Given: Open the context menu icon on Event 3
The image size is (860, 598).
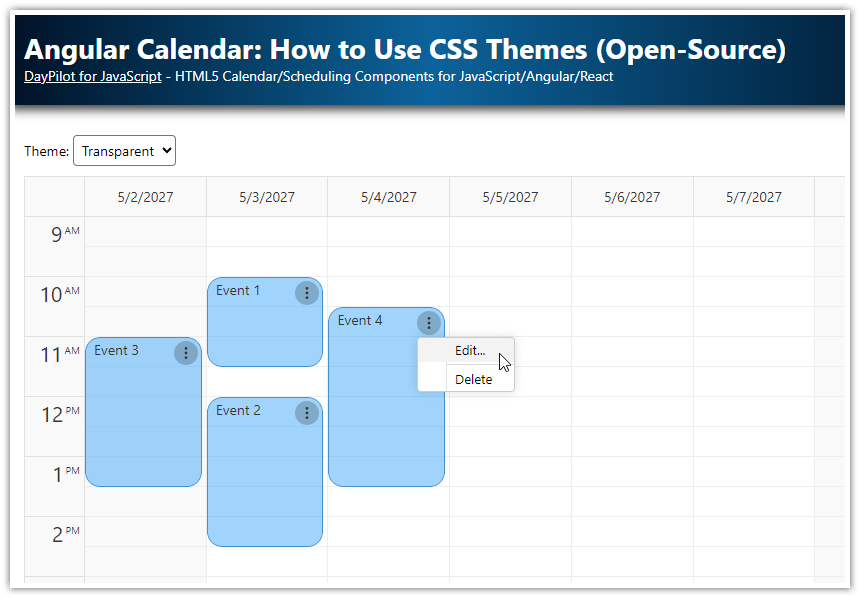Looking at the screenshot, I should click(x=185, y=352).
